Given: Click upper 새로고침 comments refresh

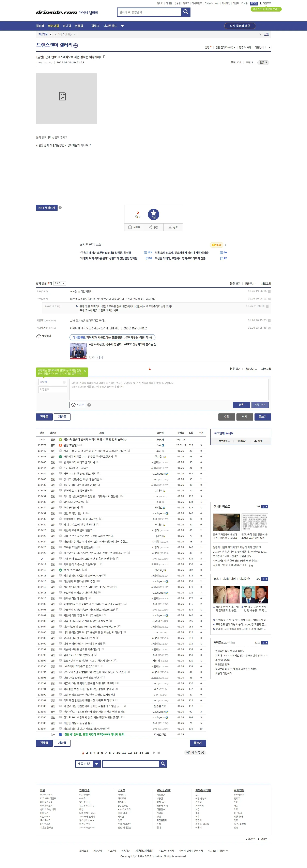Looking at the screenshot, I should tap(266, 284).
